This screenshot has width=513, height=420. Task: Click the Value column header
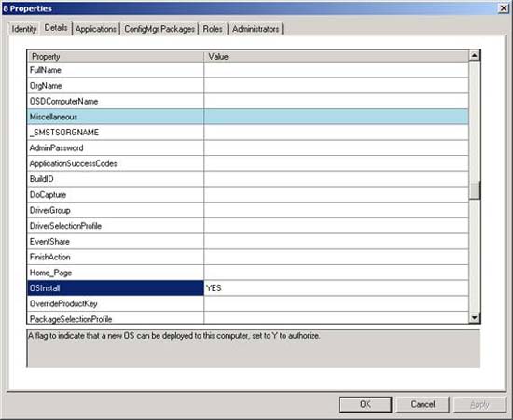pyautogui.click(x=337, y=56)
